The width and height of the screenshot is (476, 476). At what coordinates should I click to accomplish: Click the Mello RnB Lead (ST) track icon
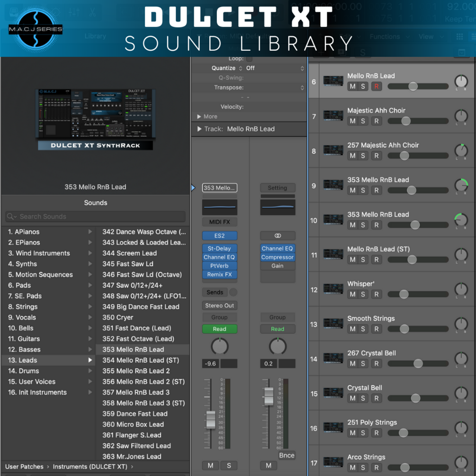coord(333,254)
